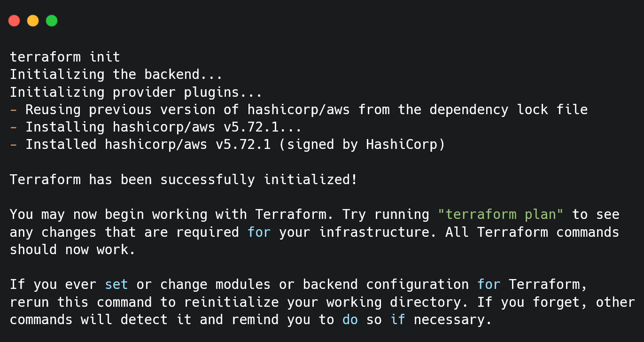Click the blue "for" keyword before "Terraform,"
644x342 pixels.
(489, 285)
